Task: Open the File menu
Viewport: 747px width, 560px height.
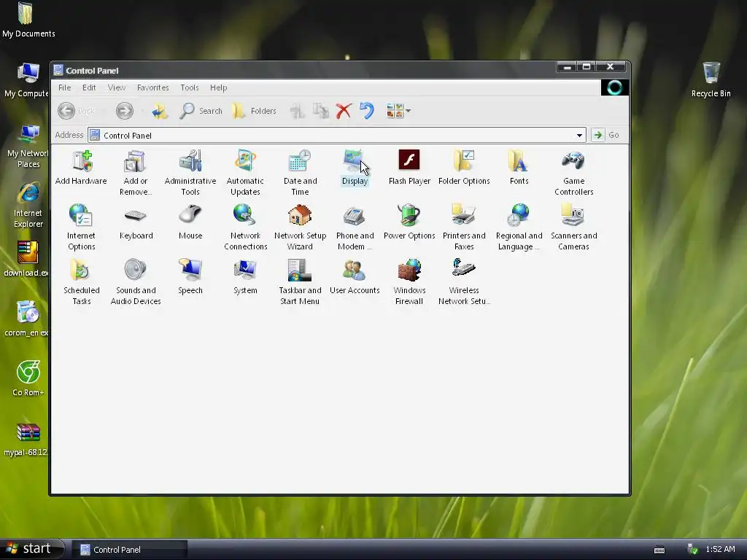Action: pos(65,87)
